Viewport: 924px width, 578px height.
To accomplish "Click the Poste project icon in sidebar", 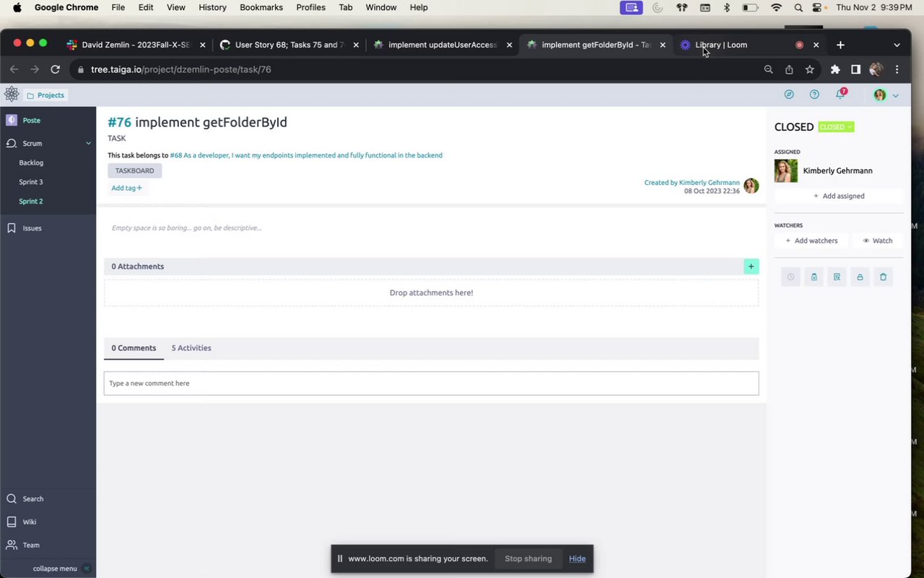I will tap(12, 121).
